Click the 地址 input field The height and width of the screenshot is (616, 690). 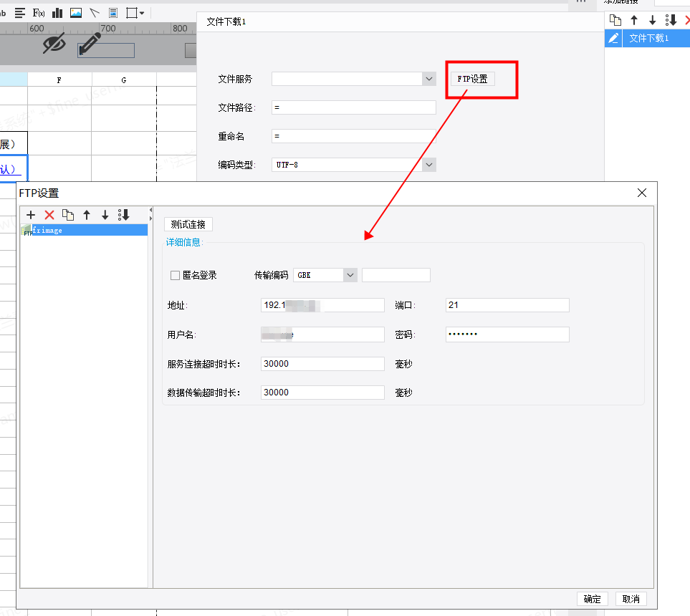(x=322, y=305)
